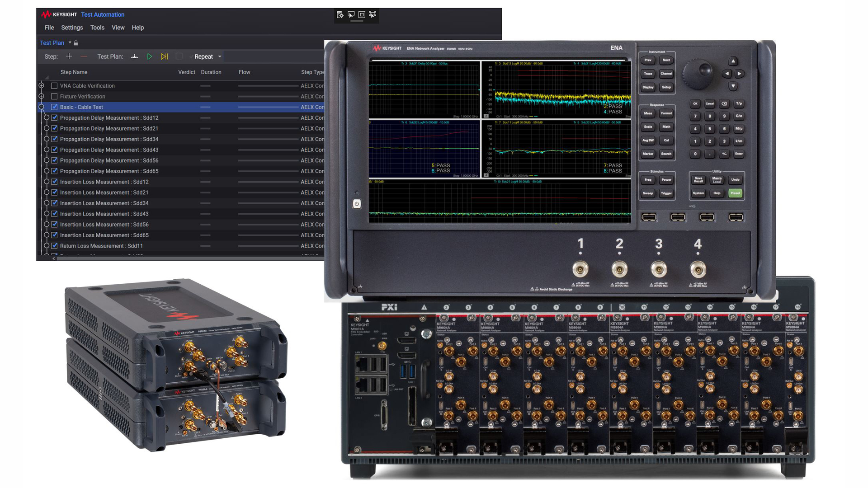Click the yellow step-through play icon
Image resolution: width=868 pixels, height=488 pixels.
pyautogui.click(x=164, y=56)
